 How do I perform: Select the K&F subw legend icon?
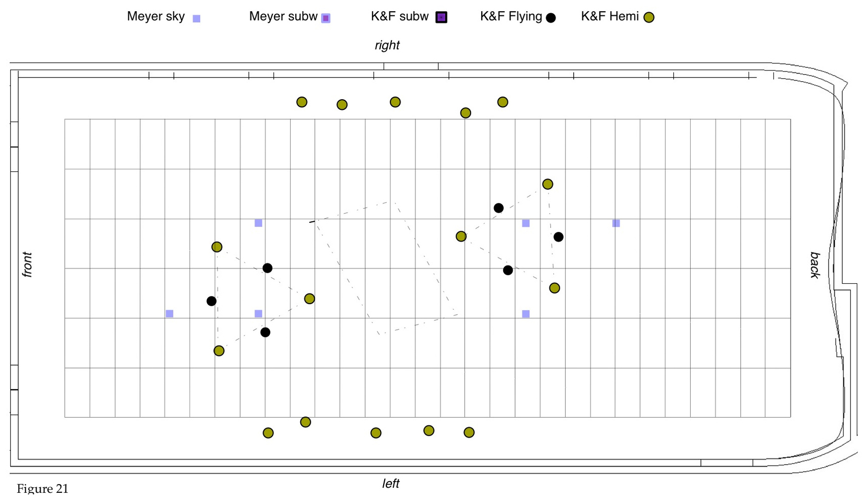[441, 17]
